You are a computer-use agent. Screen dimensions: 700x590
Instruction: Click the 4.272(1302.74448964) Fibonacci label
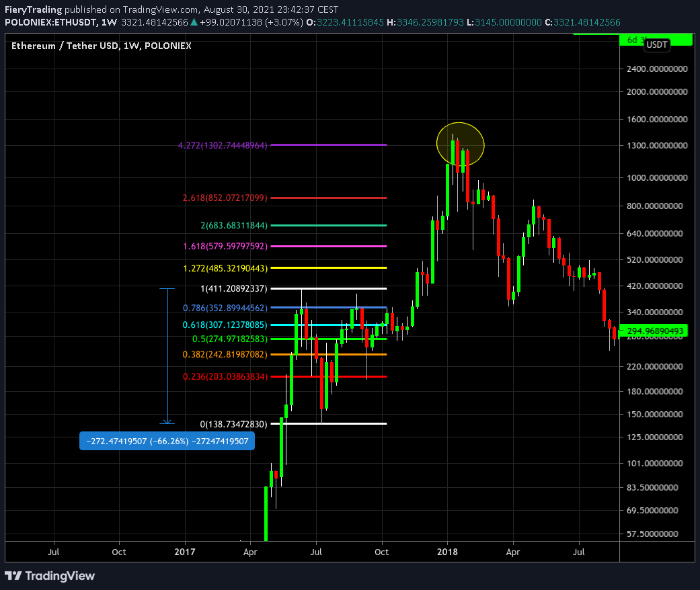(x=223, y=146)
